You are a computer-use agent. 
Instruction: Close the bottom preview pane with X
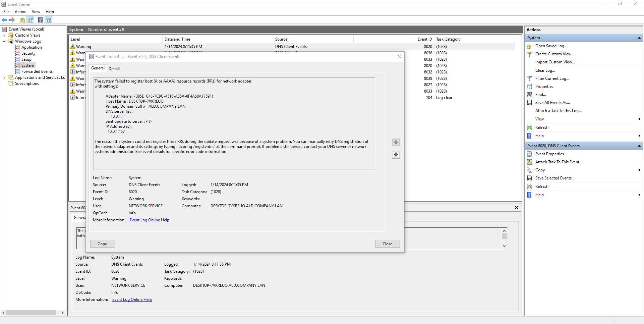(517, 208)
